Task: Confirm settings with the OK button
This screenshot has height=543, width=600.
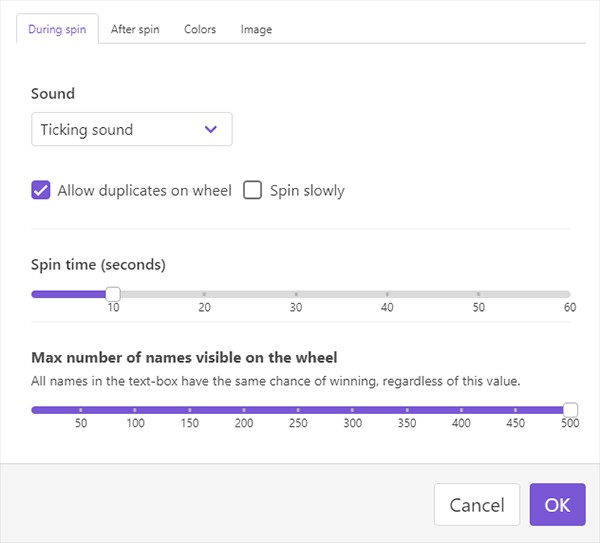Action: pyautogui.click(x=557, y=505)
